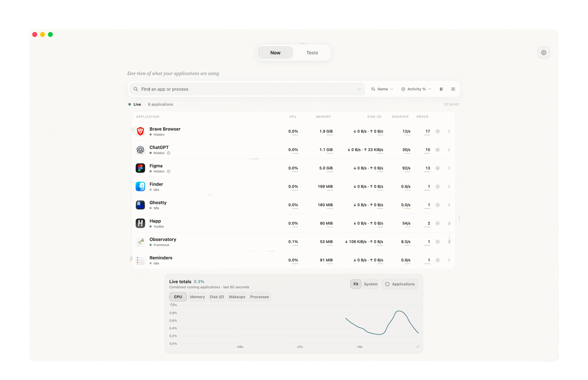Click the Observatory app icon
Viewport: 588px width, 380px height.
point(140,242)
